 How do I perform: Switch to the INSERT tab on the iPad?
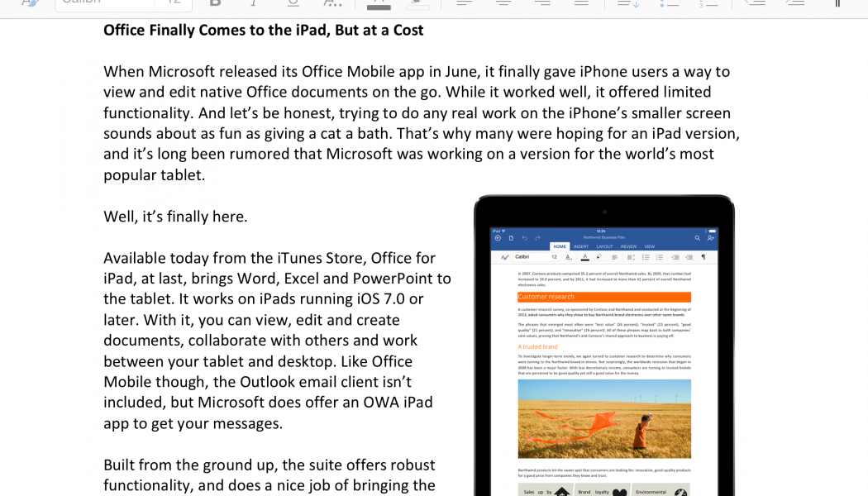(x=581, y=246)
